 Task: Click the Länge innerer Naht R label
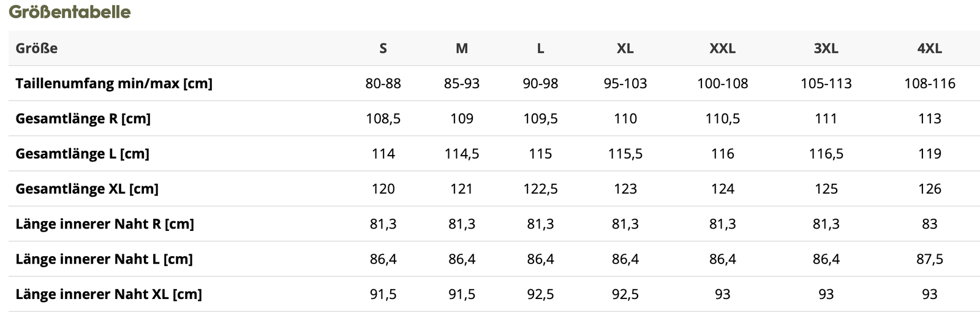point(105,224)
